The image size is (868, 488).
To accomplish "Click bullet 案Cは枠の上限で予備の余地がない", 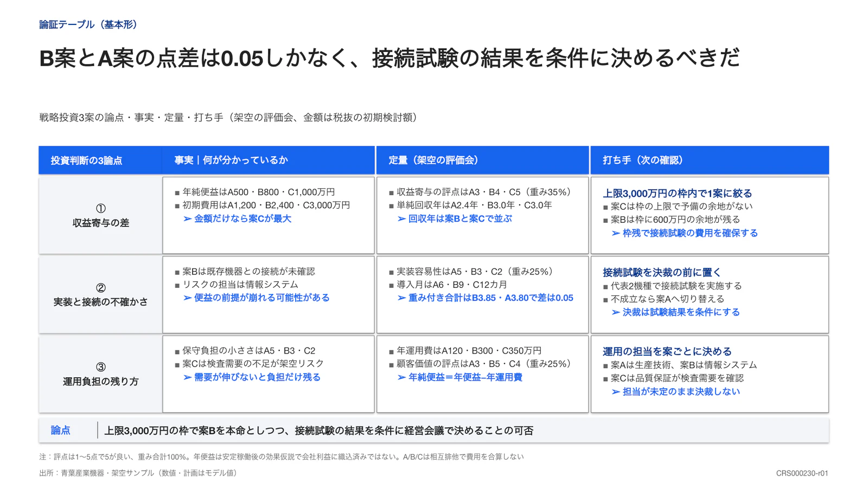I will (678, 206).
